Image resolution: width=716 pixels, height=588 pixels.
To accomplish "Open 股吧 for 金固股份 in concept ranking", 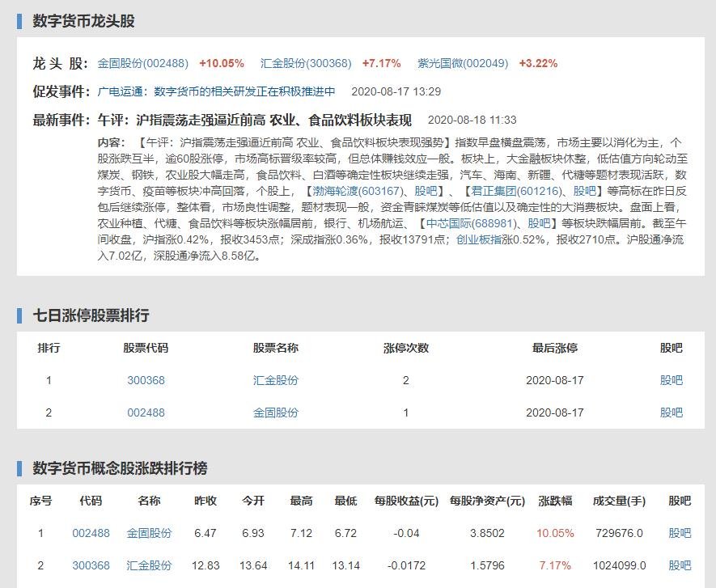I will tap(680, 533).
